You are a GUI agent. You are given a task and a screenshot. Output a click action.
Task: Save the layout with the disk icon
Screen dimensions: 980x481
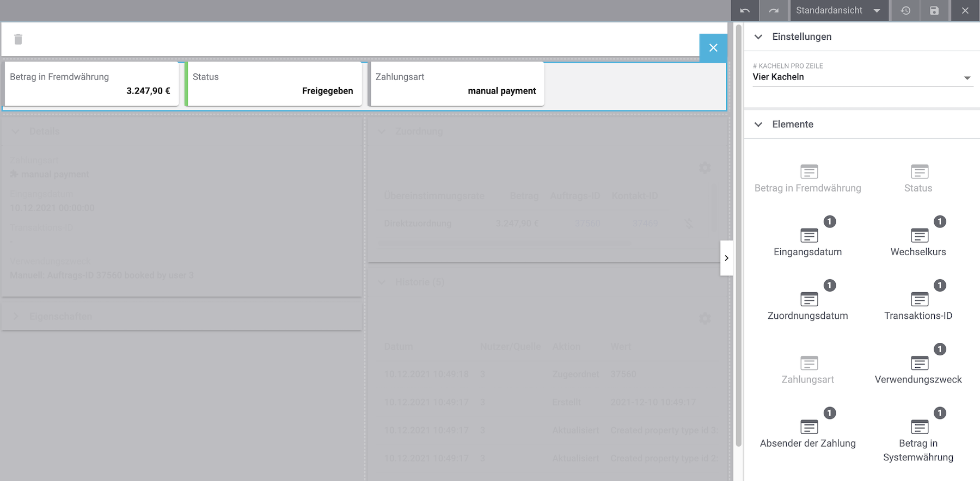(x=934, y=10)
